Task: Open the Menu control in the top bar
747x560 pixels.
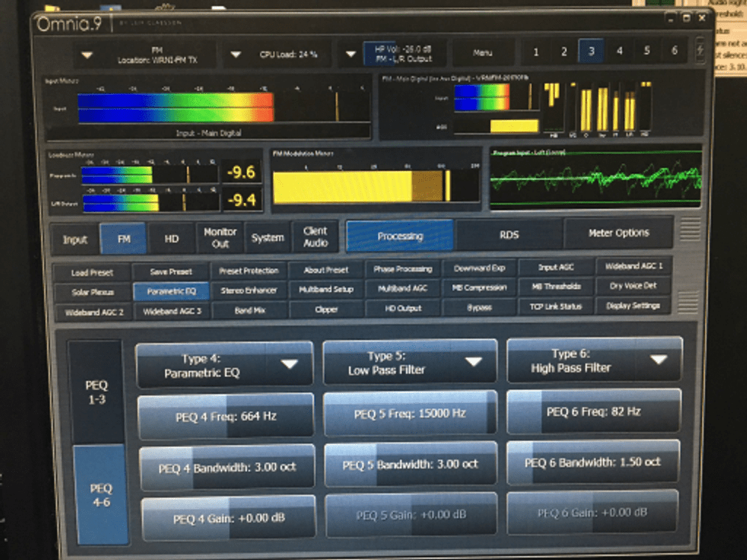Action: [x=483, y=52]
